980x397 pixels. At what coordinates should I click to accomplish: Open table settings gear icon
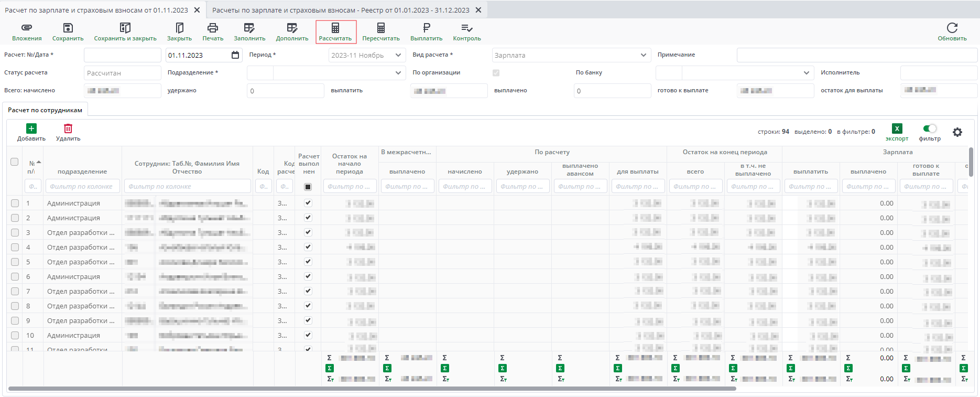[957, 132]
